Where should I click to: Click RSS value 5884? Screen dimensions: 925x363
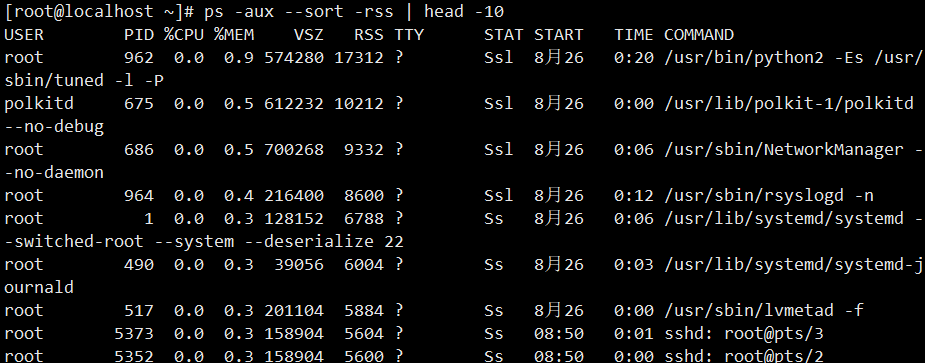point(365,310)
